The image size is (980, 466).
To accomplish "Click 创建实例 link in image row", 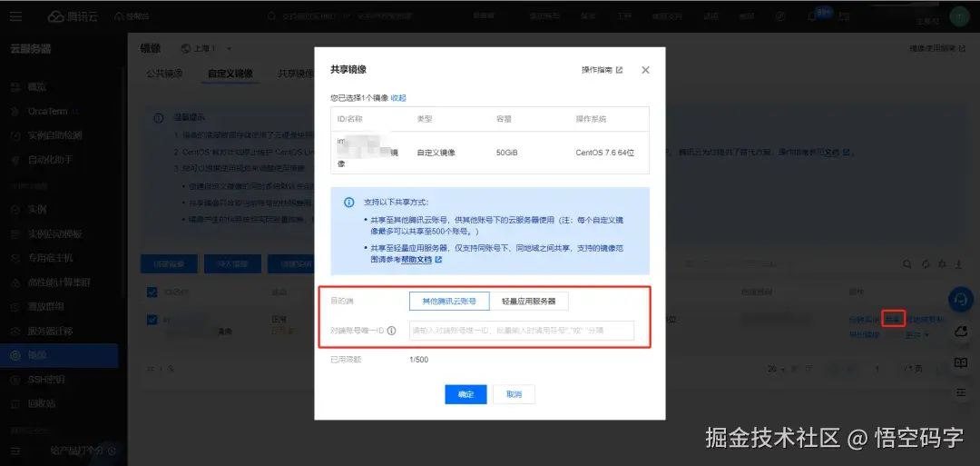I will (864, 320).
